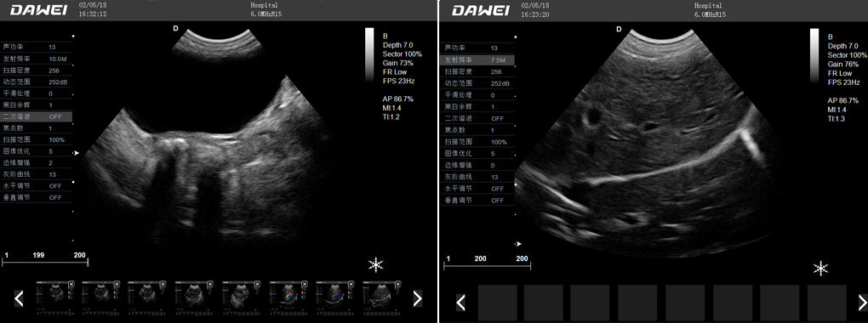
Task: Click the previous arrow beside the saved image thumbnails
Action: (19, 299)
